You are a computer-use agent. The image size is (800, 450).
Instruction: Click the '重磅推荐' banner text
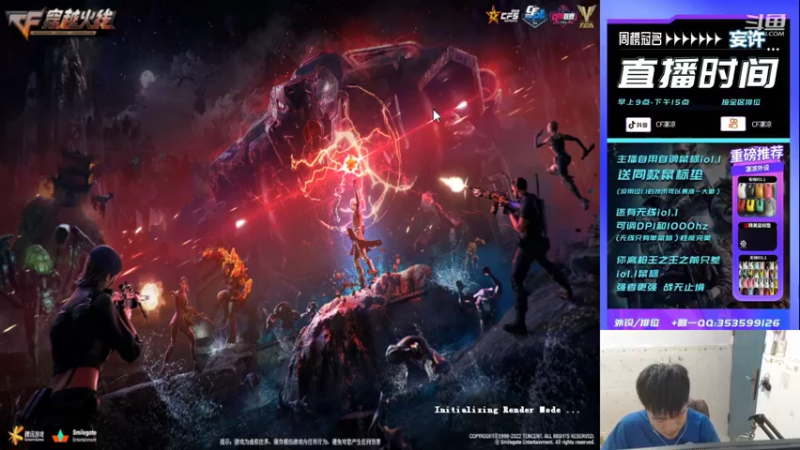tap(756, 154)
